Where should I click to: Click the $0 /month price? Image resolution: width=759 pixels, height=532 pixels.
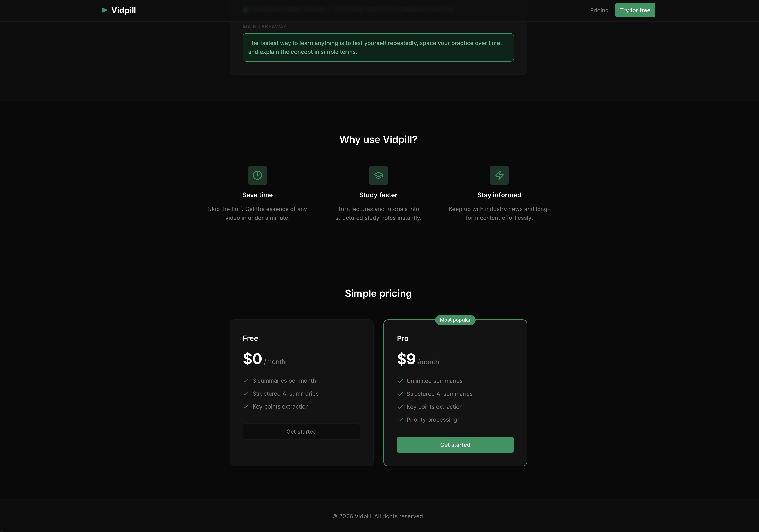coord(264,359)
